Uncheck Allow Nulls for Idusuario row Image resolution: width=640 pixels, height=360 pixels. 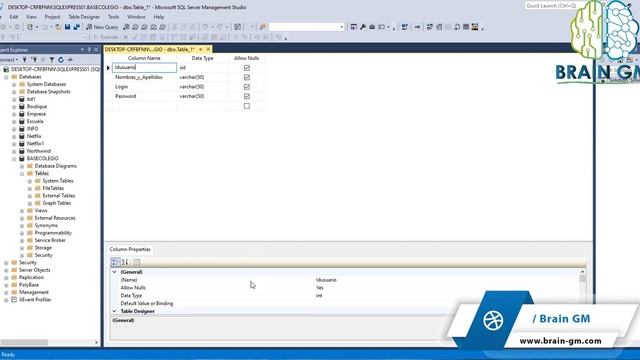(247, 68)
